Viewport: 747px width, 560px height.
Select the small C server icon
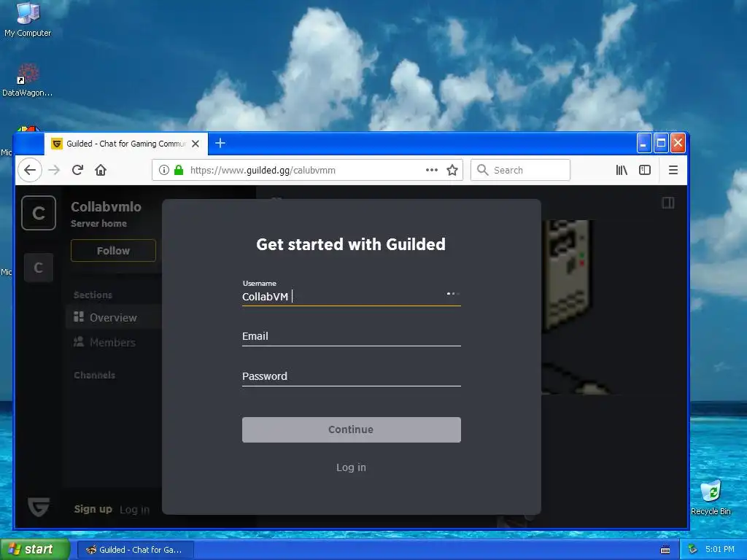39,268
